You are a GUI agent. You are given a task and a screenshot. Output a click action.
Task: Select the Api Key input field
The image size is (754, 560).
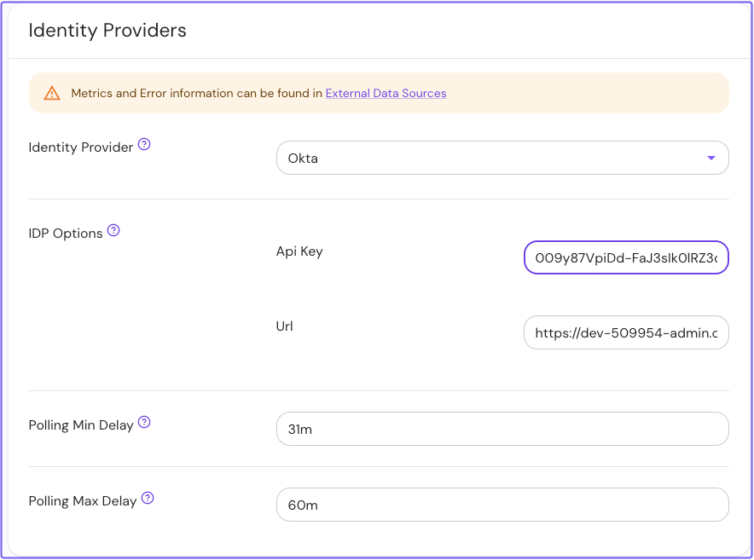[626, 257]
